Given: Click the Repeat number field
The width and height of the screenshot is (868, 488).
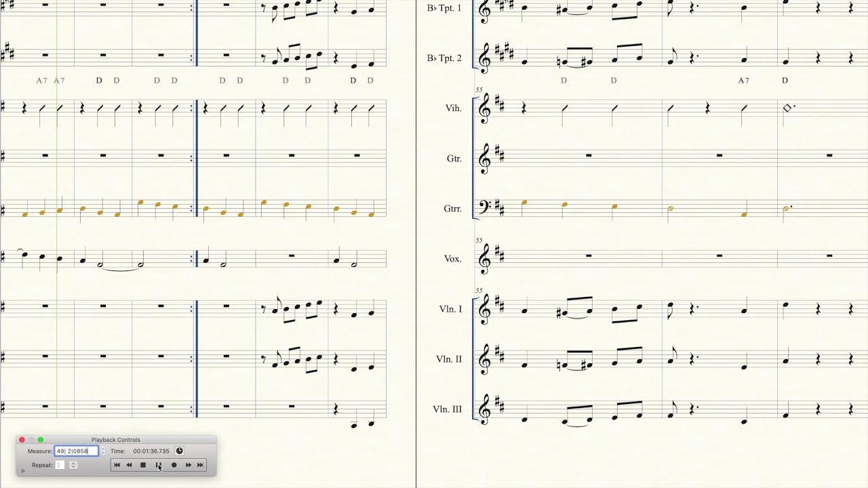Looking at the screenshot, I should tap(60, 465).
